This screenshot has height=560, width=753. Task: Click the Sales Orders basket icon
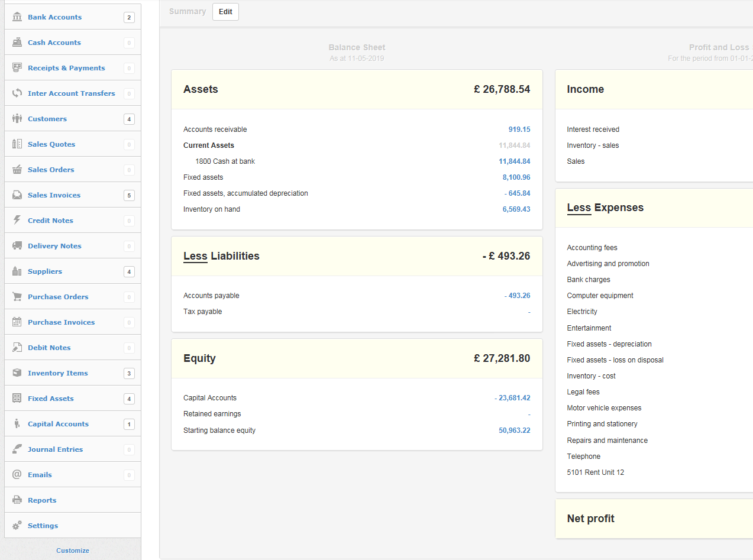pos(17,169)
